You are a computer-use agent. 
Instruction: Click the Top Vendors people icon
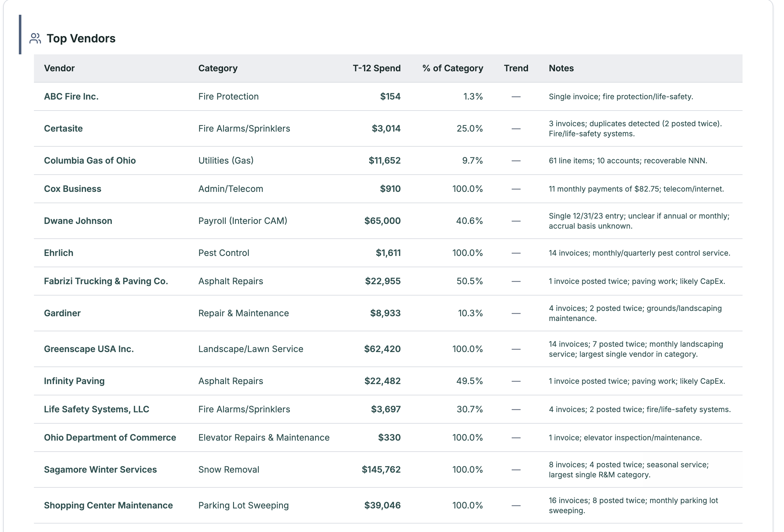pyautogui.click(x=35, y=38)
